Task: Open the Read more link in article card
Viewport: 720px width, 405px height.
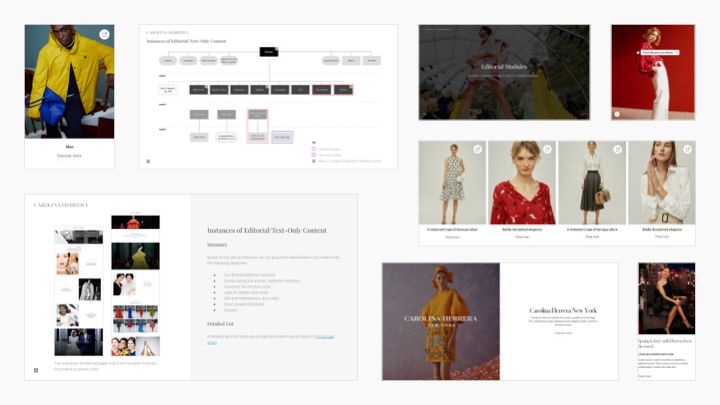Action: 645,376
